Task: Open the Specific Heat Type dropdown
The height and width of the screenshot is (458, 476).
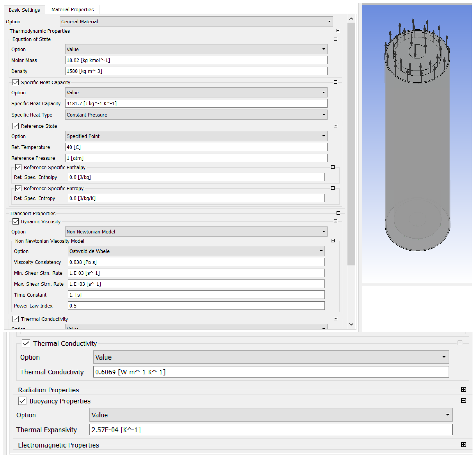Action: click(324, 115)
